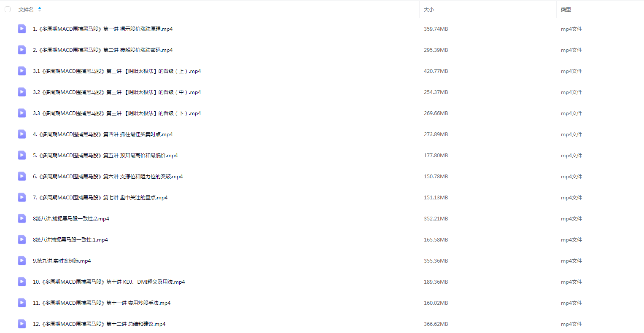Screen dimensions: 644x333
Task: Open 11. 第十一讲 实用炒股手法.mp4
Action: 102,303
